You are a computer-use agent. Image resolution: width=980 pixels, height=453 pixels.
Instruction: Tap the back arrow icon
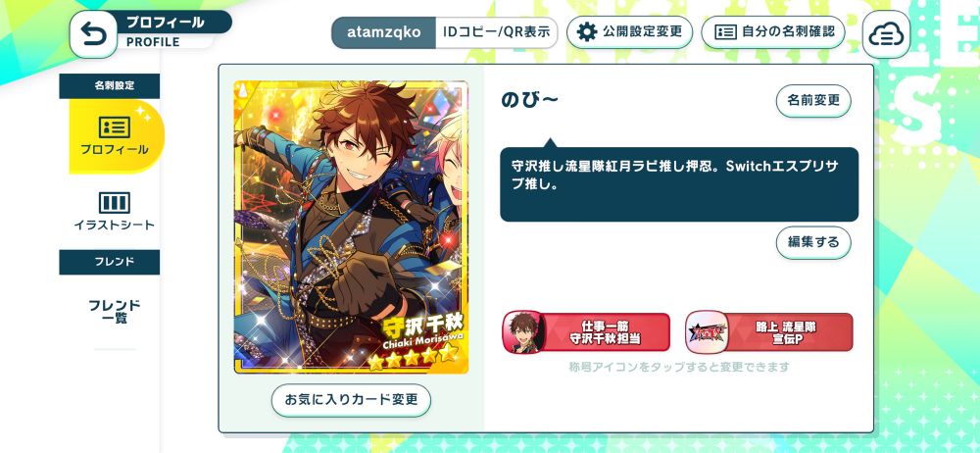coord(94,34)
